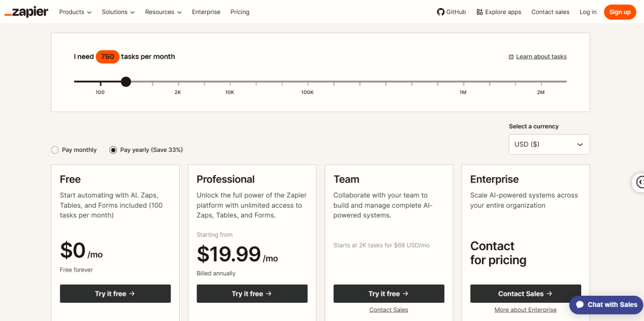Set tasks slider to the 100K tick
The height and width of the screenshot is (321, 644).
(x=308, y=83)
